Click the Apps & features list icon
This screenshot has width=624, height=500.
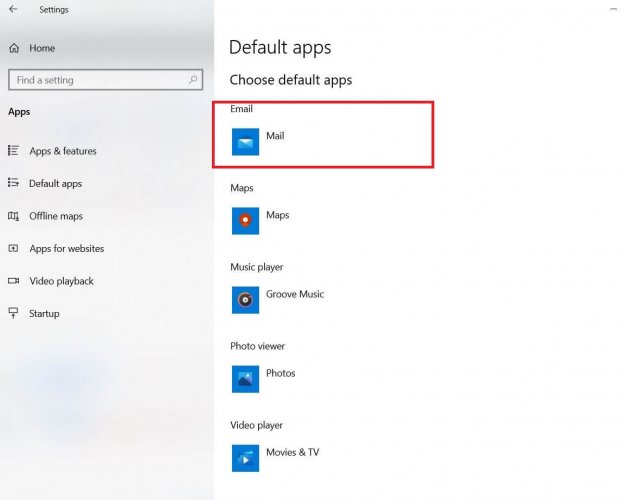[x=14, y=150]
